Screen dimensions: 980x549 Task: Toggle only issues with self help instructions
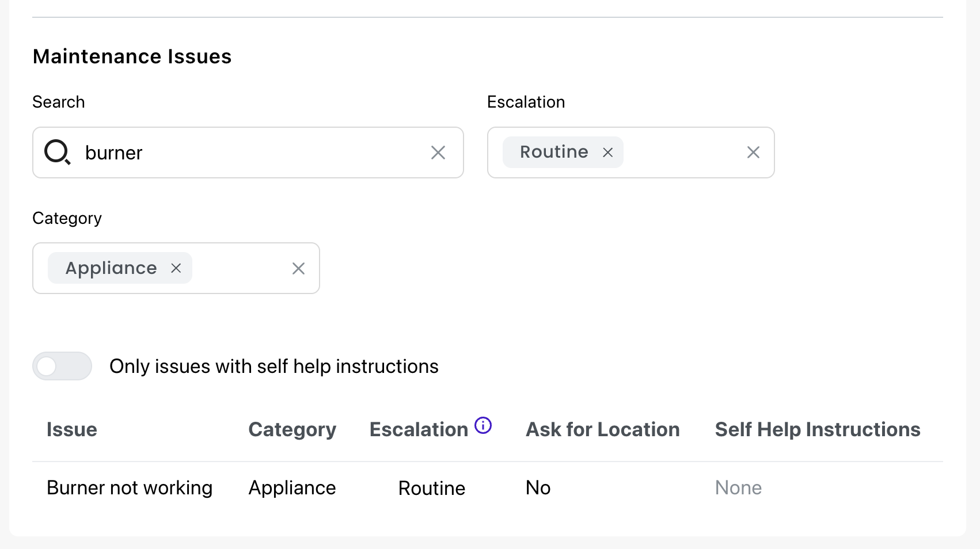pyautogui.click(x=62, y=366)
